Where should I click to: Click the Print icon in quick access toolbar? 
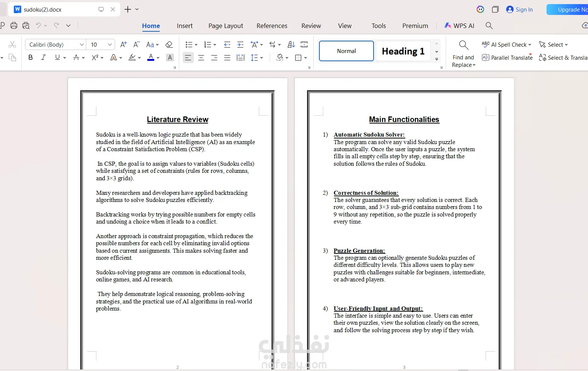[14, 25]
